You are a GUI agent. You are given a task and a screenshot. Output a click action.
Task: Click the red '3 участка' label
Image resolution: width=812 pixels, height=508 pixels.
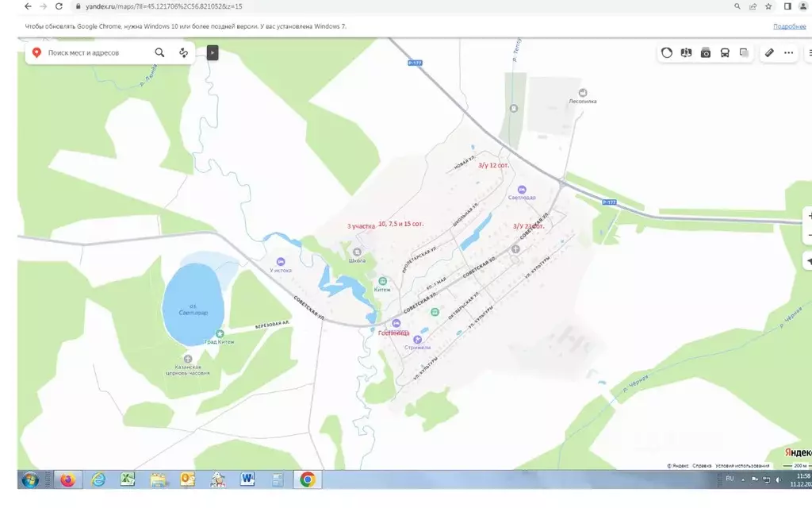point(361,226)
